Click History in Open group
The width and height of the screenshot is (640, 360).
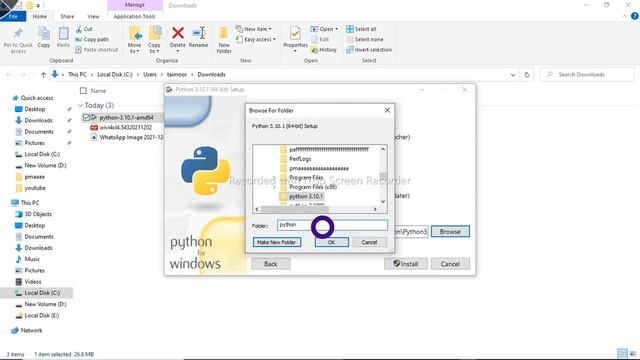tap(324, 50)
